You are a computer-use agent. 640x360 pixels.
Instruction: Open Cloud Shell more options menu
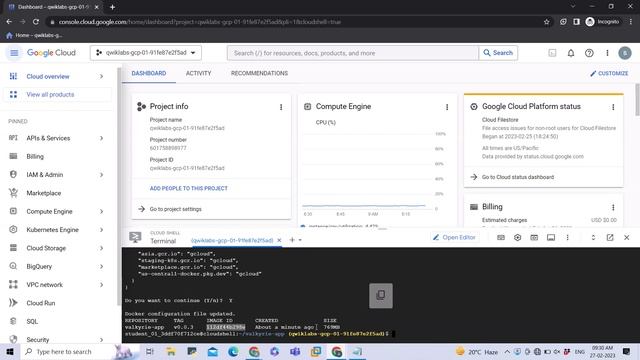pos(567,238)
